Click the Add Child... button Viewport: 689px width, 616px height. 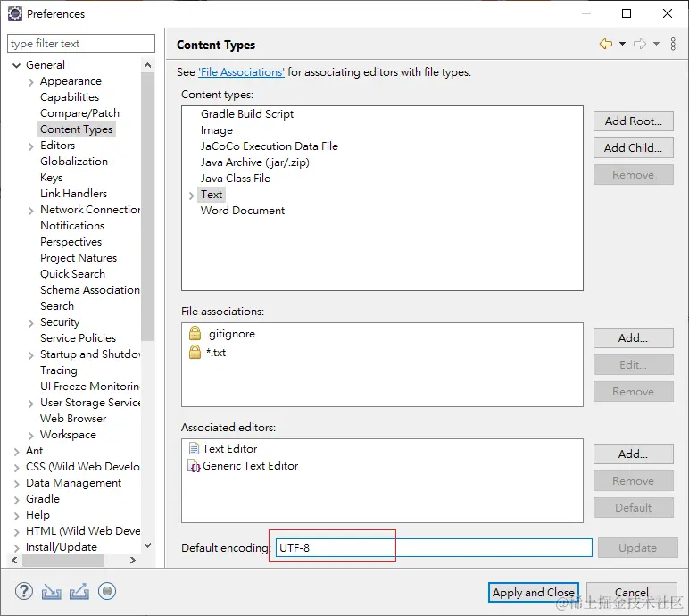coord(633,147)
